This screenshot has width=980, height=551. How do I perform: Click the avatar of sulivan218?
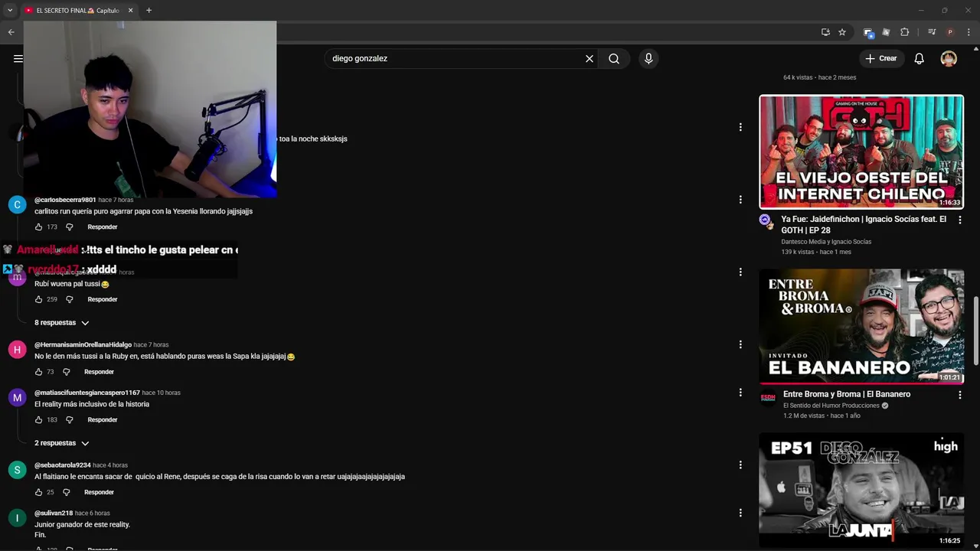(17, 518)
